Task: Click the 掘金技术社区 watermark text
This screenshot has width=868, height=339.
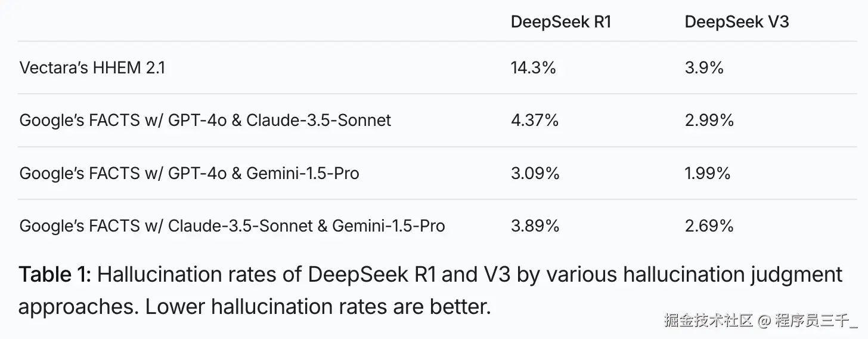Action: pos(709,320)
